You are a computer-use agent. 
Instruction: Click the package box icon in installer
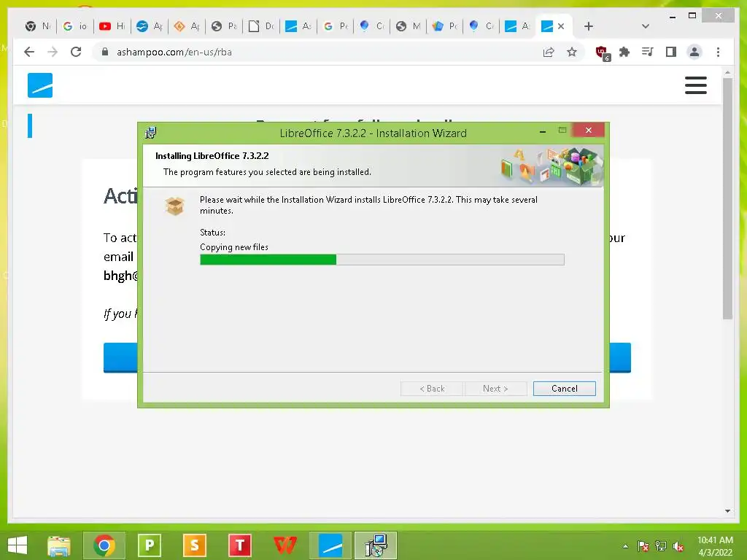click(x=175, y=206)
